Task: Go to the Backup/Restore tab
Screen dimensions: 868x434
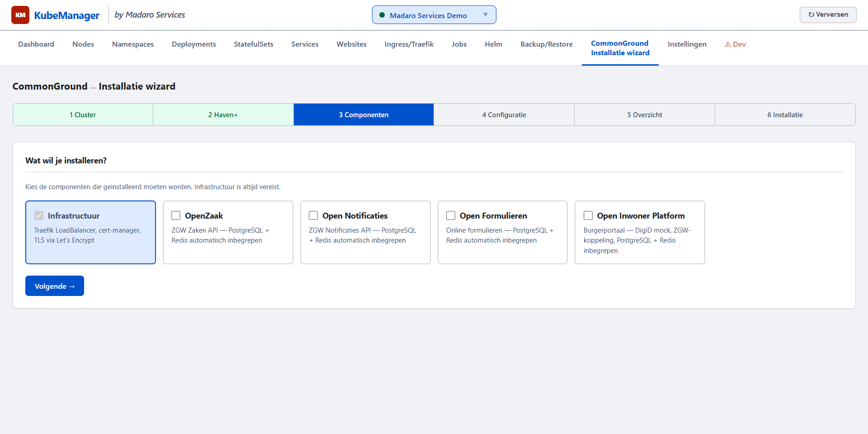Action: [547, 44]
